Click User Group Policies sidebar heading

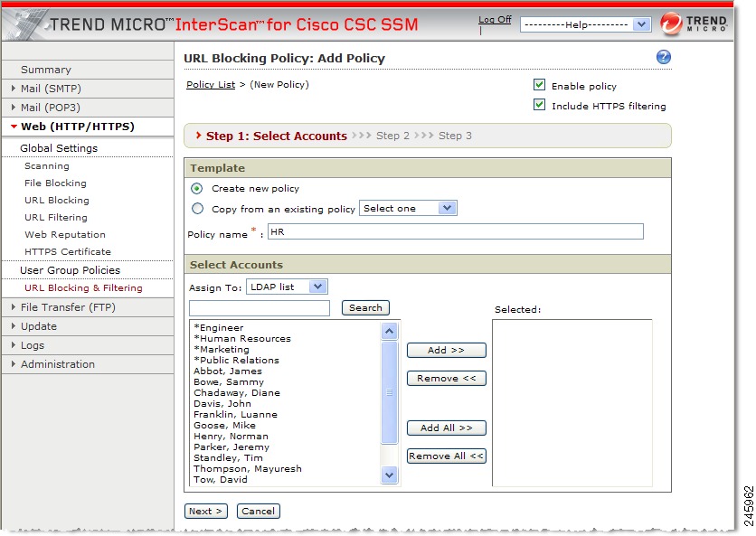tap(70, 270)
